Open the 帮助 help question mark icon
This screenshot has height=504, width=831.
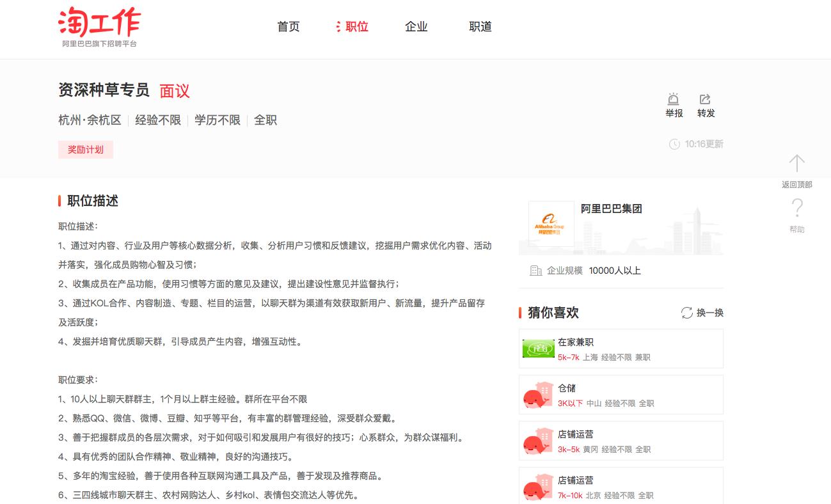[x=797, y=209]
